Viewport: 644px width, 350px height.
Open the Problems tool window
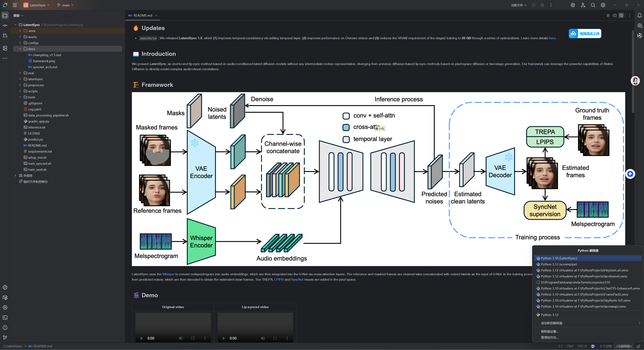[5, 328]
